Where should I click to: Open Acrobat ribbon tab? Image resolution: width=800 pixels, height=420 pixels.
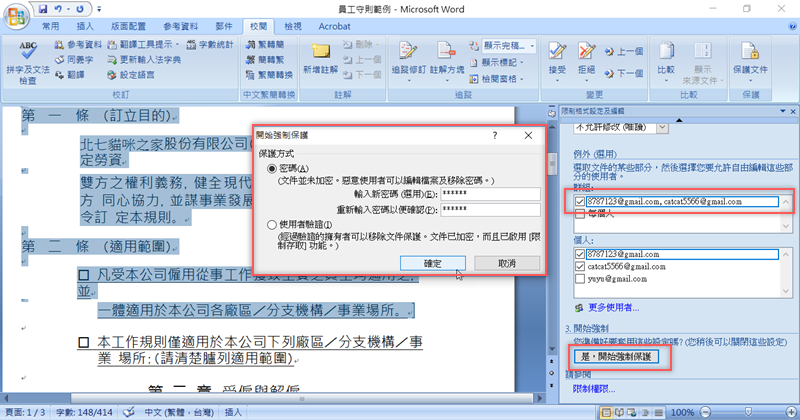click(x=334, y=26)
